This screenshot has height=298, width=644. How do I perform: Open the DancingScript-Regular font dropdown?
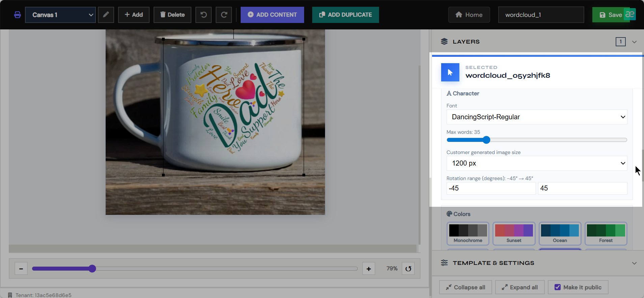tap(537, 117)
